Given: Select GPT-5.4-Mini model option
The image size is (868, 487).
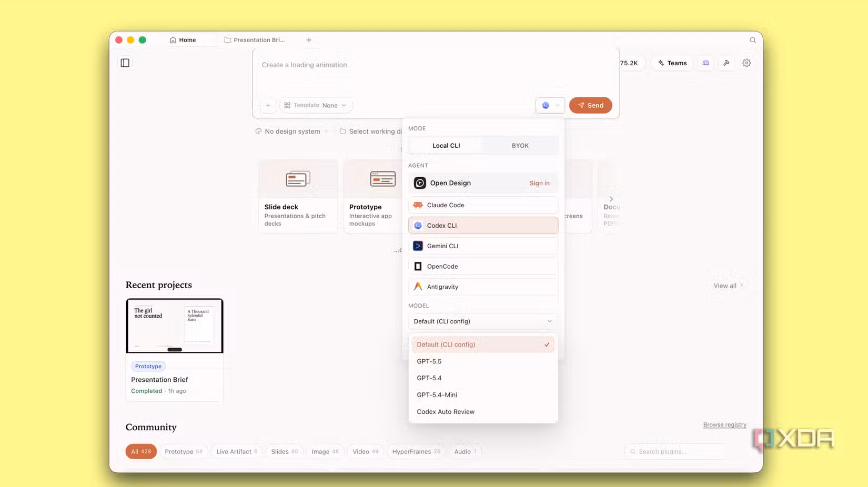Looking at the screenshot, I should pos(483,395).
